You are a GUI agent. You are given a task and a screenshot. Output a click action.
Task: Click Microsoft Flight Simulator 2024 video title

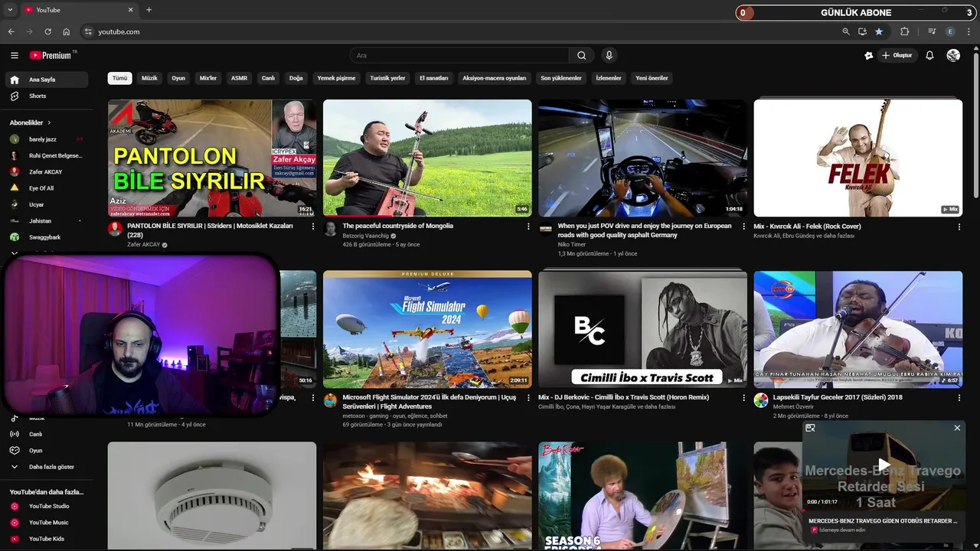coord(430,402)
